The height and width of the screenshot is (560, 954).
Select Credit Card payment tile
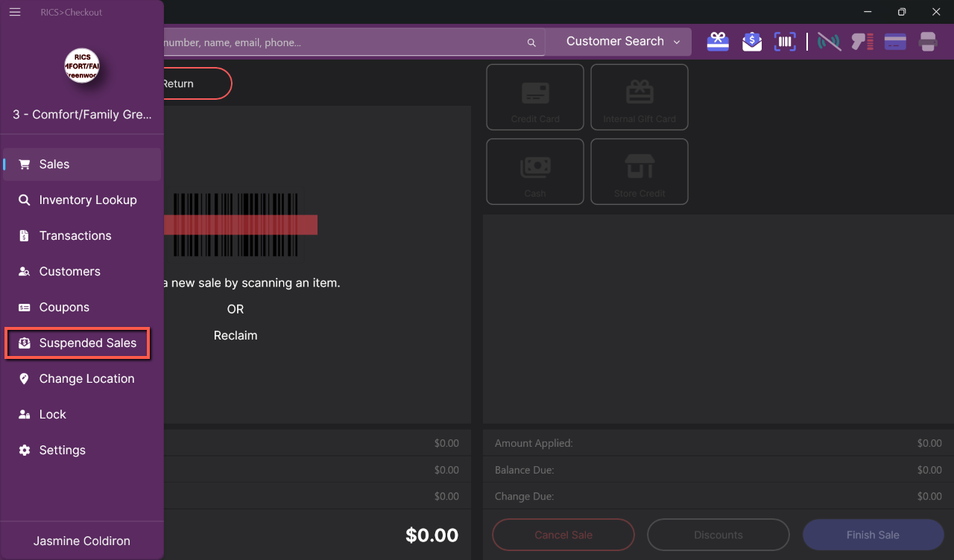click(x=535, y=97)
